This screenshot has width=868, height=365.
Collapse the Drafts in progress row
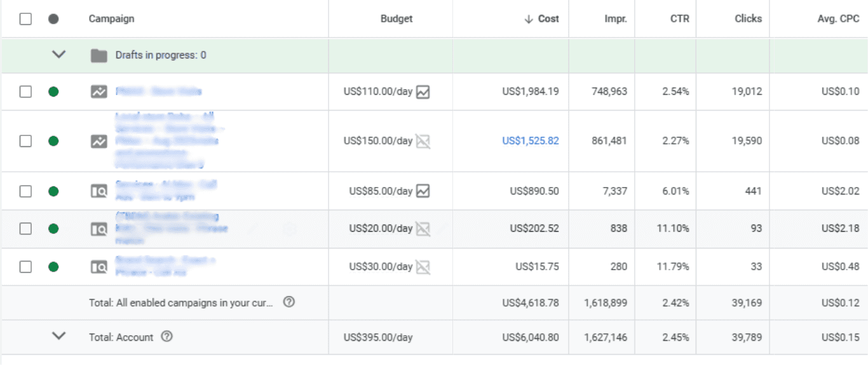pyautogui.click(x=58, y=55)
